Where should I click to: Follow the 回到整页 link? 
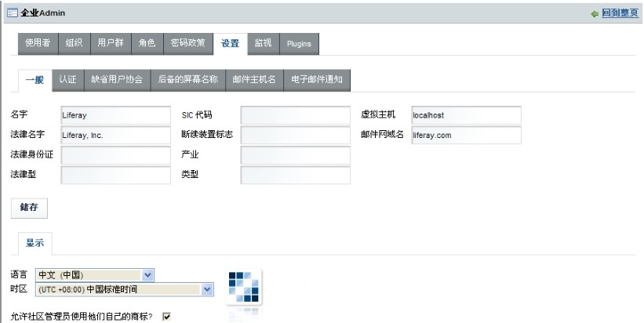pyautogui.click(x=620, y=13)
